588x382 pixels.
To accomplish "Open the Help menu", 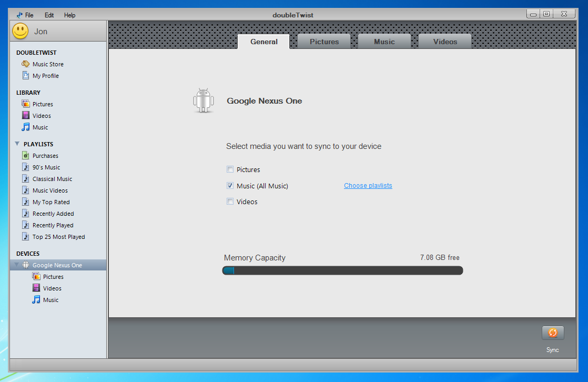I will [x=69, y=15].
